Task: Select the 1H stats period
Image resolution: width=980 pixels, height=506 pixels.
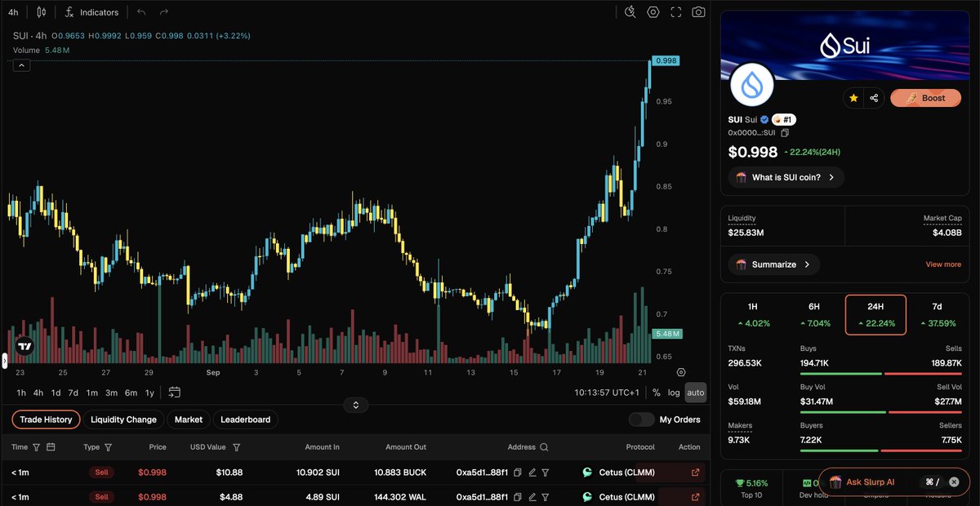Action: pyautogui.click(x=752, y=315)
